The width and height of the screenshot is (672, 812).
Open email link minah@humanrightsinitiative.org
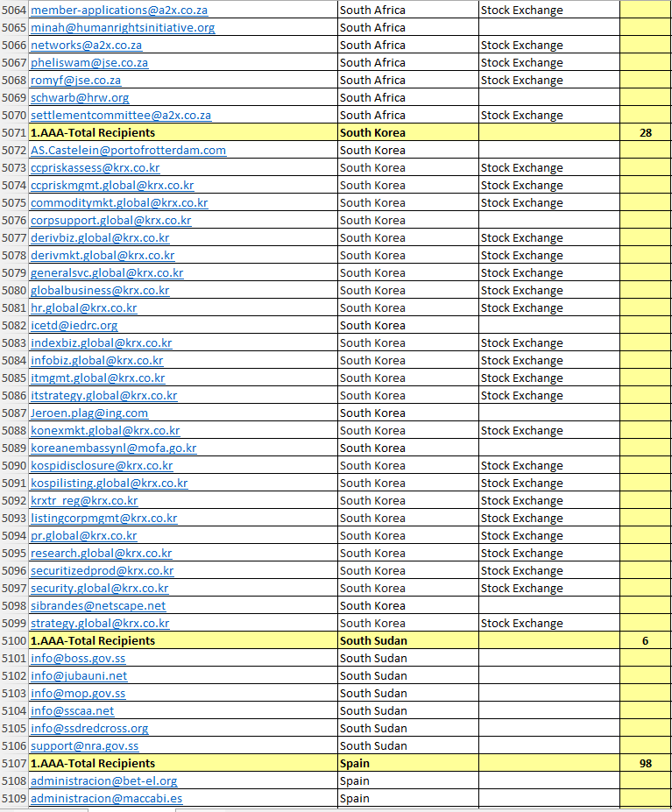point(123,28)
